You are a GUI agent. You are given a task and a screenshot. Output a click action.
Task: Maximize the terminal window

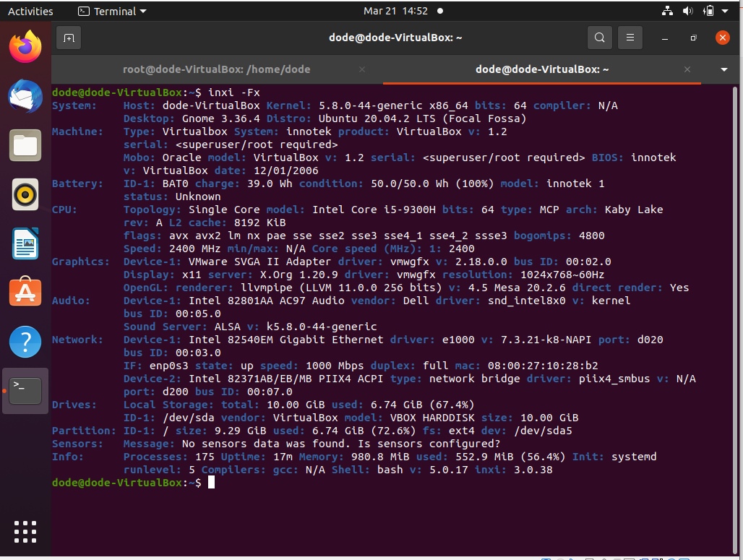[x=694, y=38]
